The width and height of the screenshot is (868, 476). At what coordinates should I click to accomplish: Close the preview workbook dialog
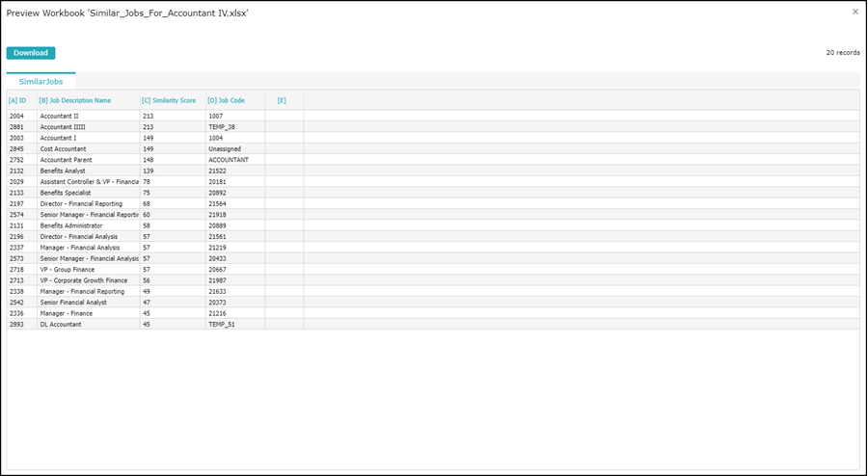854,12
